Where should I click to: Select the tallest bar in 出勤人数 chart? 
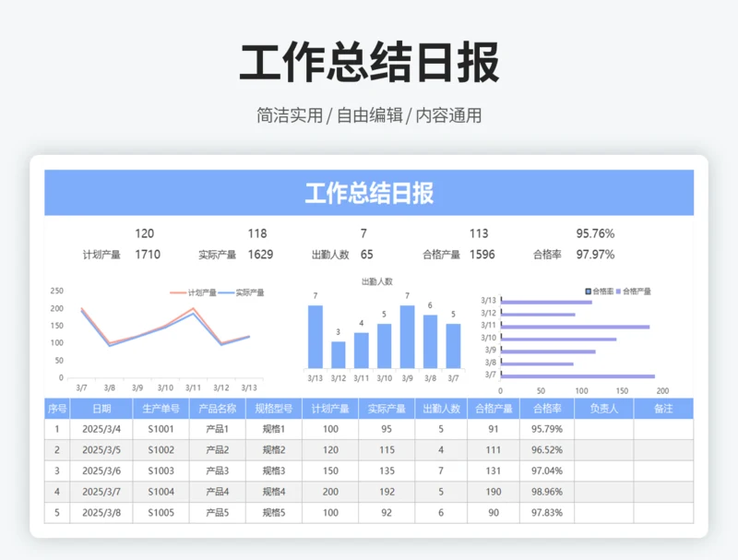click(x=315, y=337)
